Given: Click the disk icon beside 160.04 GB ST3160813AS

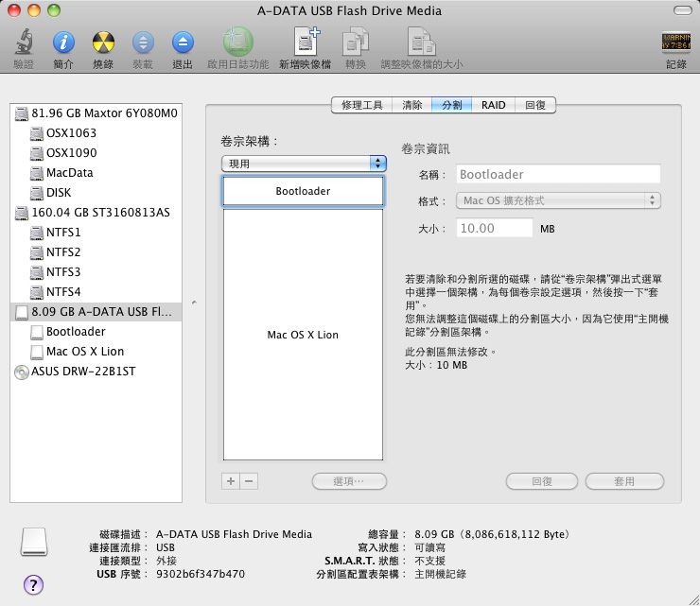Looking at the screenshot, I should point(22,213).
